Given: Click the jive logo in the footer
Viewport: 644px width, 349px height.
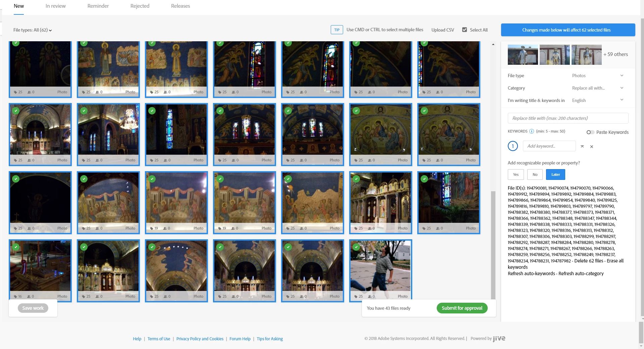Looking at the screenshot, I should pos(499,339).
